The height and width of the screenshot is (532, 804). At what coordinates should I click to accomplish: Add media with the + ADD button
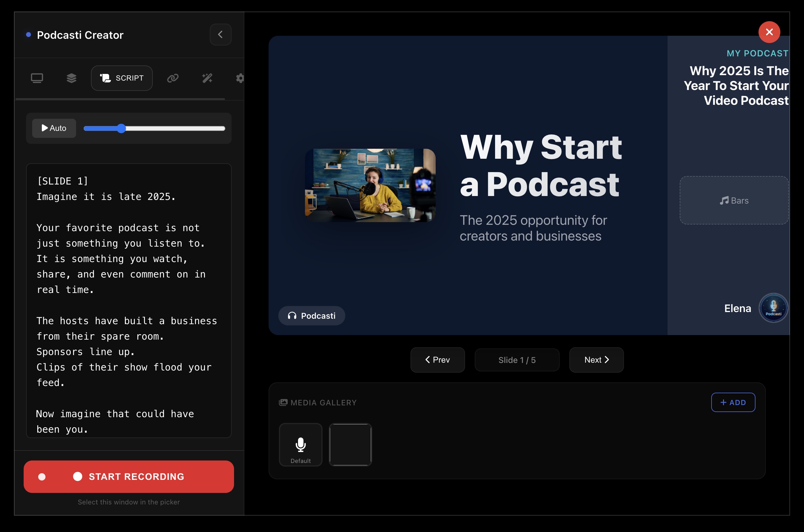[733, 402]
